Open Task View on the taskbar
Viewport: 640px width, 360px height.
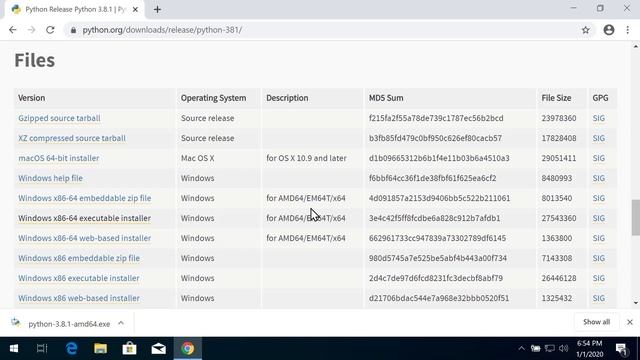(x=42, y=349)
